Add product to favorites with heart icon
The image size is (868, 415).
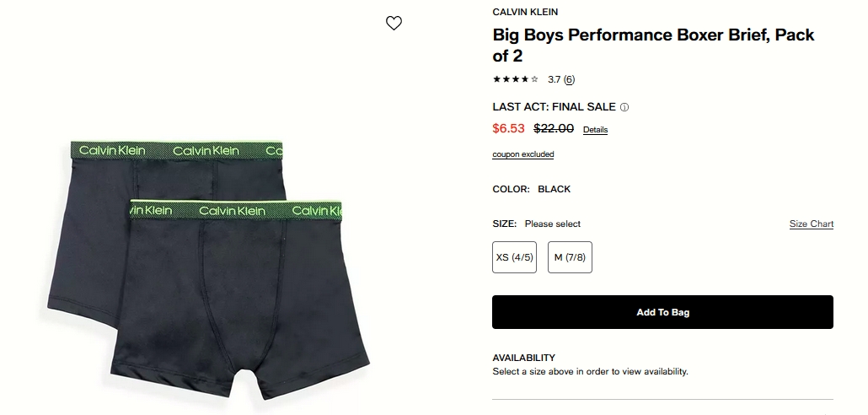pos(394,23)
